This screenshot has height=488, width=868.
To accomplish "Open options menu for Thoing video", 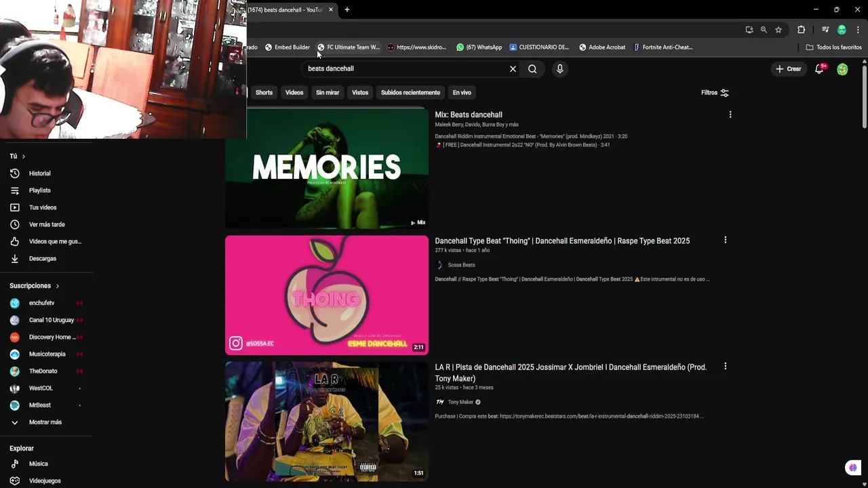I will 725,240.
